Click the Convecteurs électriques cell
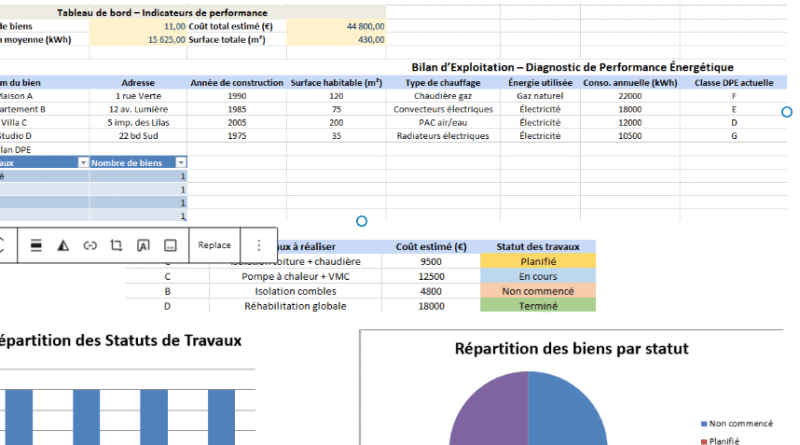 (443, 109)
